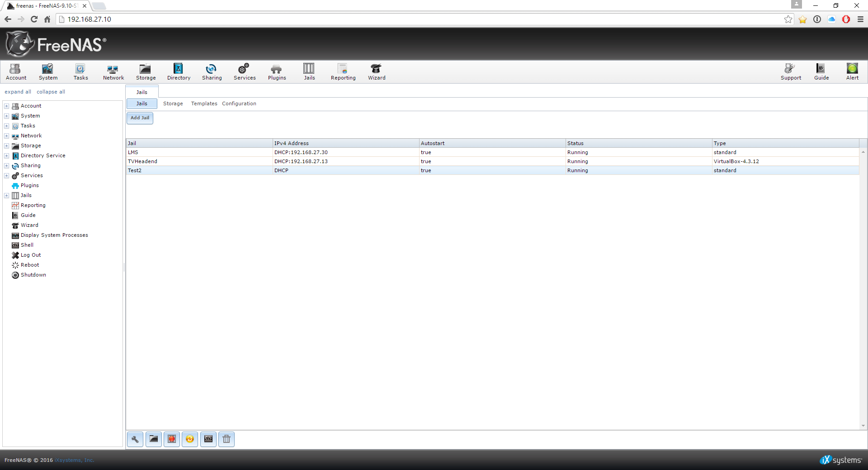Reload page with browser refresh button
This screenshot has width=868, height=470.
(34, 19)
